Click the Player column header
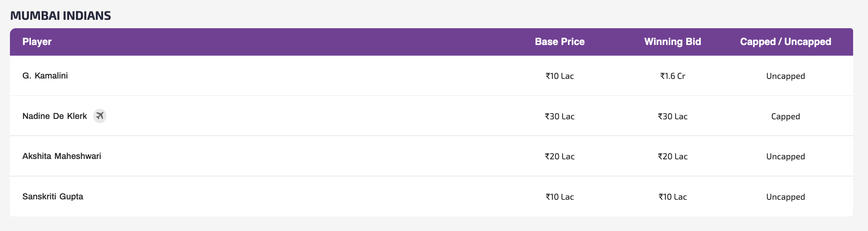This screenshot has width=868, height=231. (x=37, y=42)
